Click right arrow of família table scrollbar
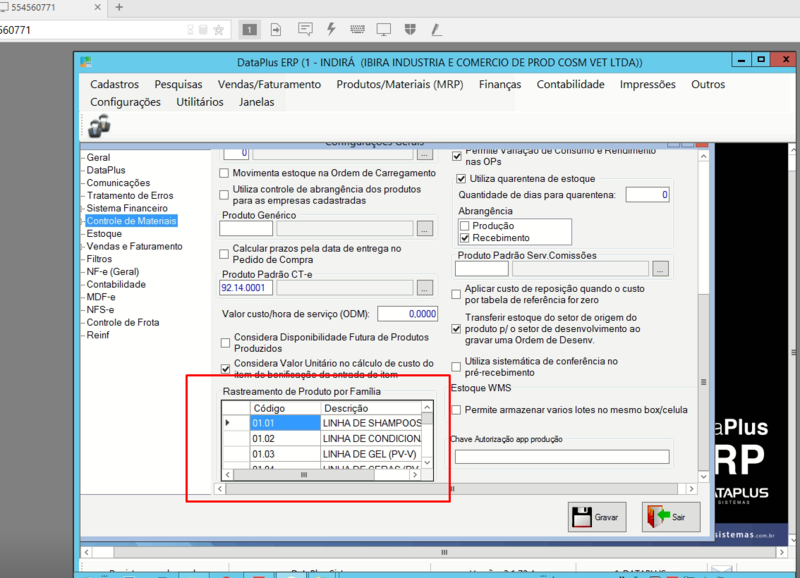800x578 pixels. pyautogui.click(x=415, y=474)
